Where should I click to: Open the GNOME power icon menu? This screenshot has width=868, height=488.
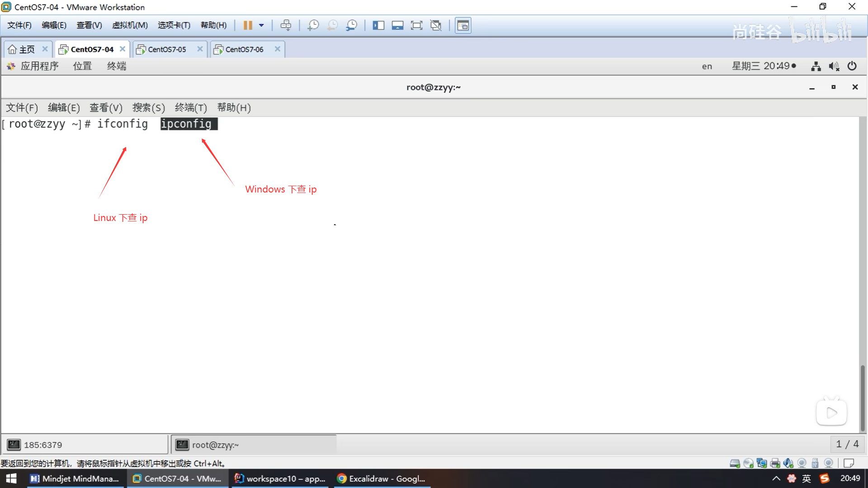coord(852,66)
